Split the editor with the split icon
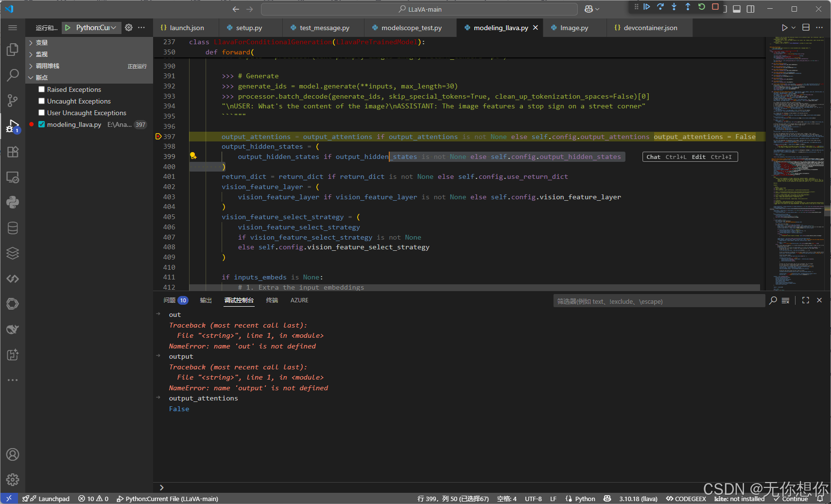The height and width of the screenshot is (504, 831). [806, 28]
